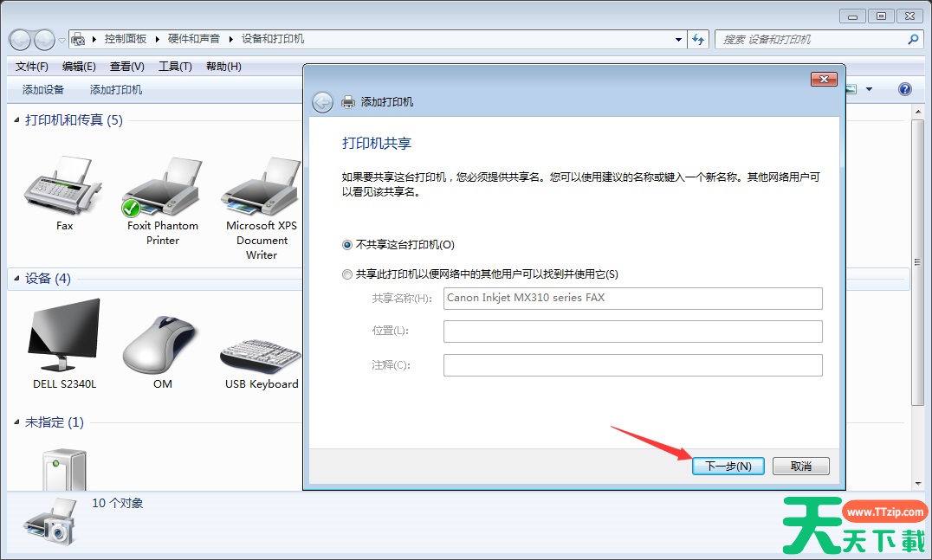Select the do not share printer option
The image size is (932, 560).
coord(348,245)
